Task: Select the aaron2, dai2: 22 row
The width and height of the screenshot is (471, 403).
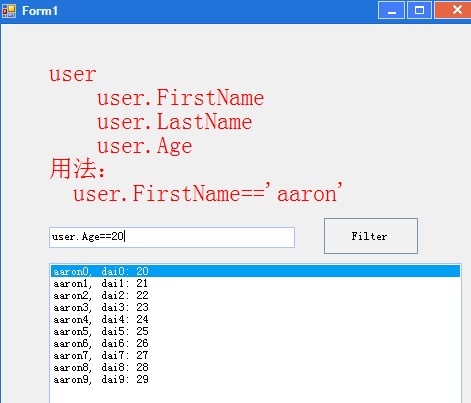Action: (x=255, y=295)
